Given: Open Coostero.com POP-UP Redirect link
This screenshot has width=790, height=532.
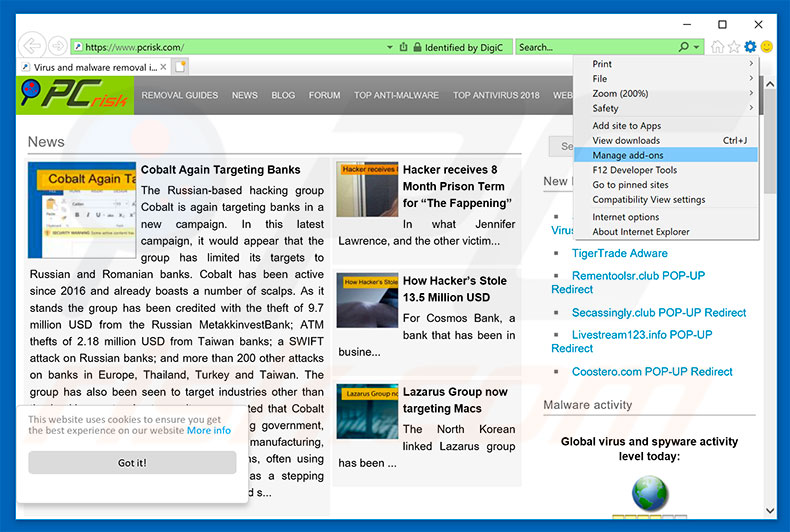Looking at the screenshot, I should 652,372.
